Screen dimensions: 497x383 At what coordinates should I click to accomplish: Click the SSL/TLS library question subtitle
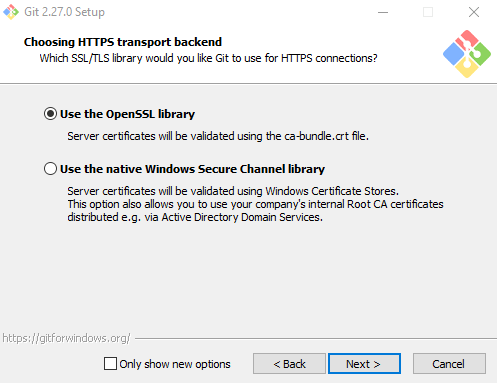208,58
